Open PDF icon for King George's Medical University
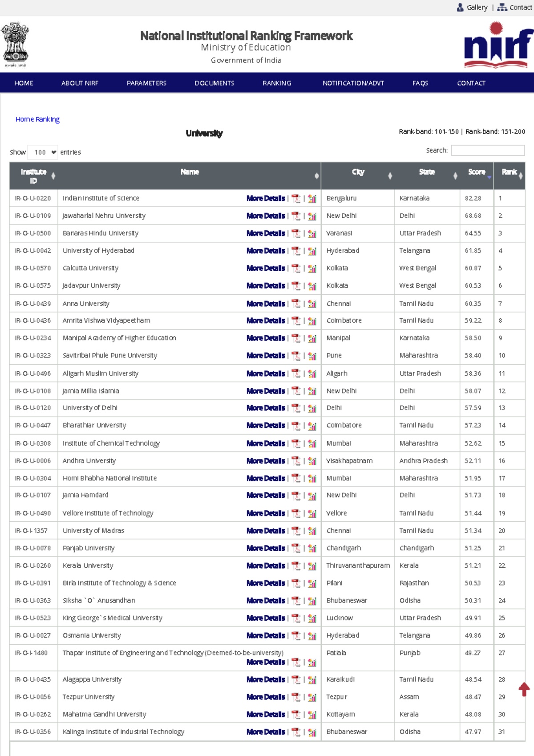The width and height of the screenshot is (534, 756). pyautogui.click(x=296, y=618)
